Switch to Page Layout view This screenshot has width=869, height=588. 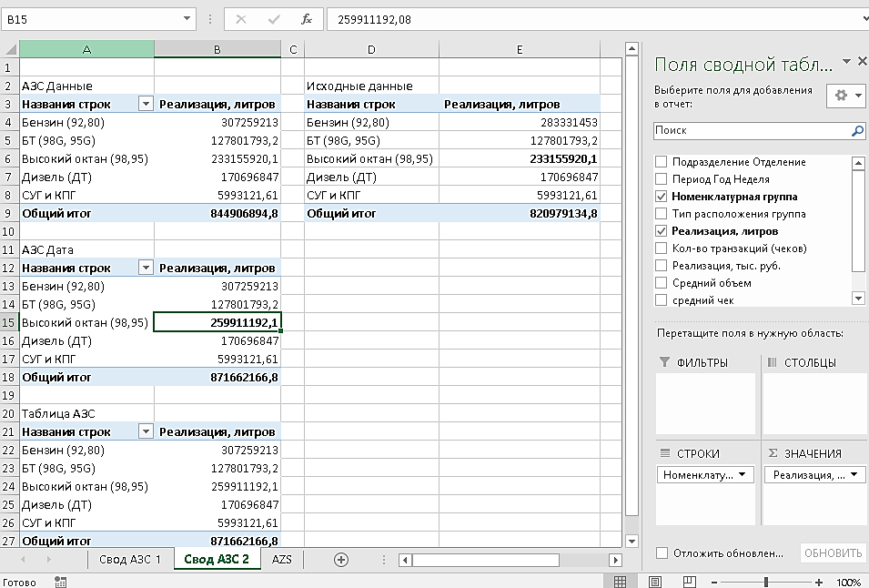pos(655,582)
